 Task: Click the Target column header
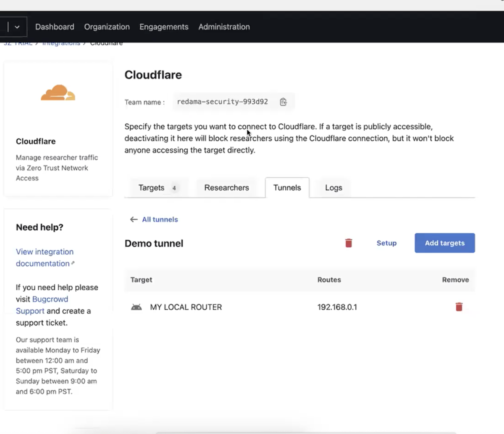[141, 280]
